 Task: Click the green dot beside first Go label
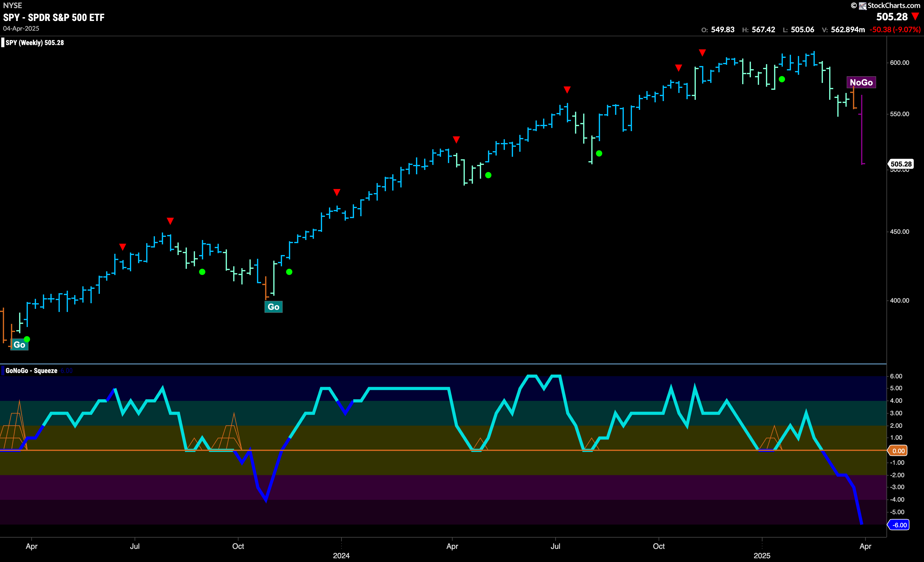(x=27, y=339)
